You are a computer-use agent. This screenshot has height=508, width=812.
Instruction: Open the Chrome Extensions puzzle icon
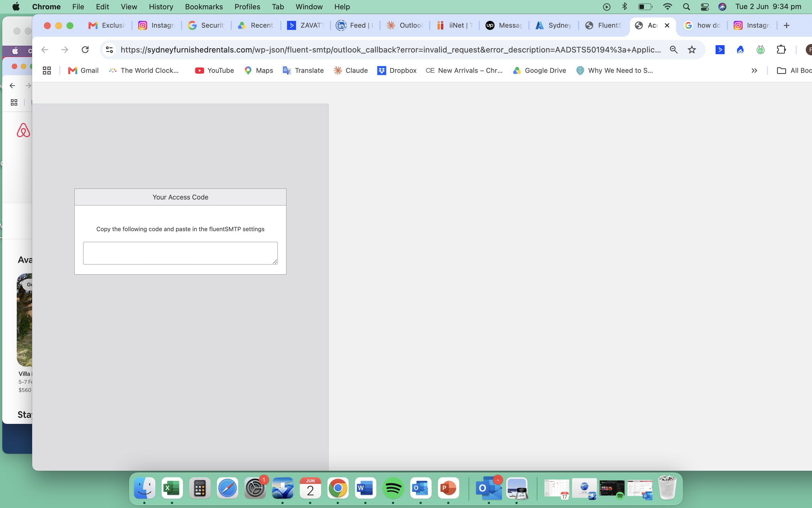pos(781,50)
